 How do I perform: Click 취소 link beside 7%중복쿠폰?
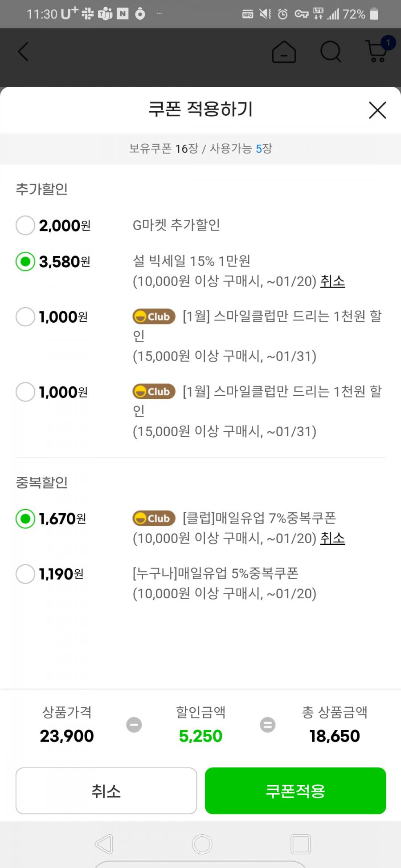tap(333, 538)
